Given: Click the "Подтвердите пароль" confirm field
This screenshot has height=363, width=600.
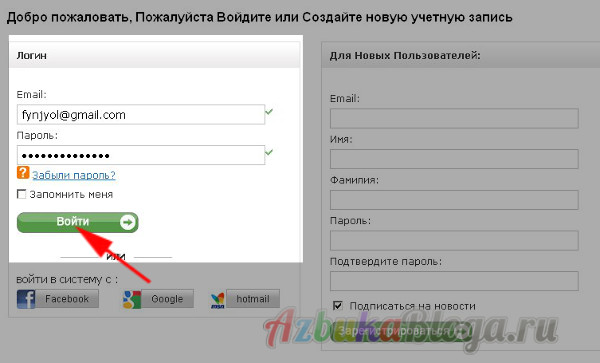Looking at the screenshot, I should tap(454, 281).
